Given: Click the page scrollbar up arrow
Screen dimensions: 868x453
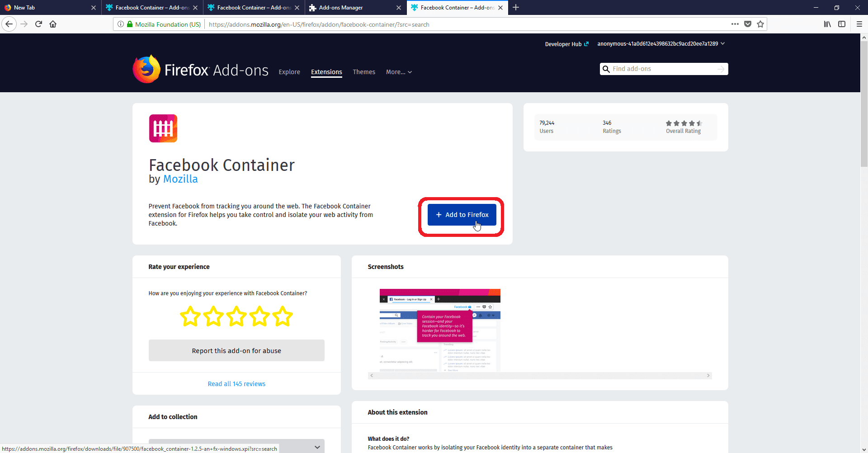Looking at the screenshot, I should pyautogui.click(x=864, y=38).
